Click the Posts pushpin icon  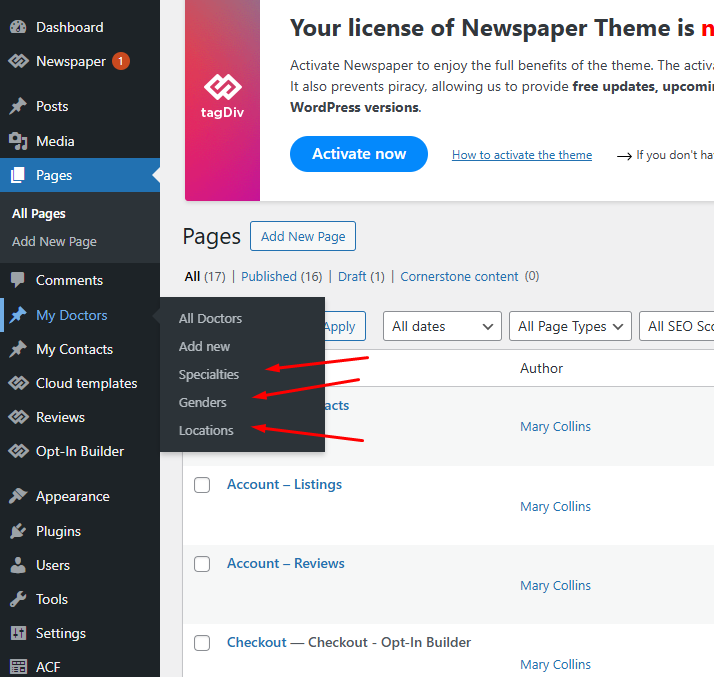[18, 106]
